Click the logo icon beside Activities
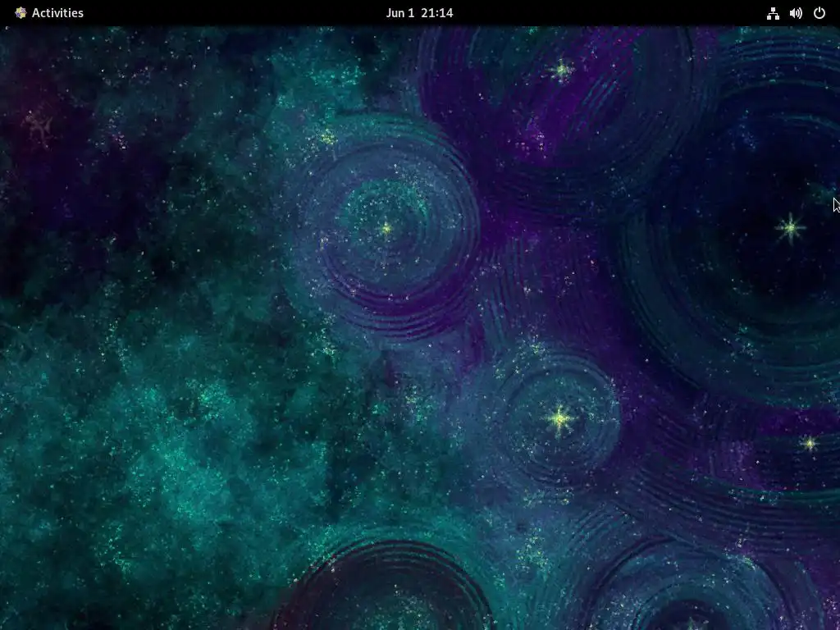840x630 pixels. [21, 13]
